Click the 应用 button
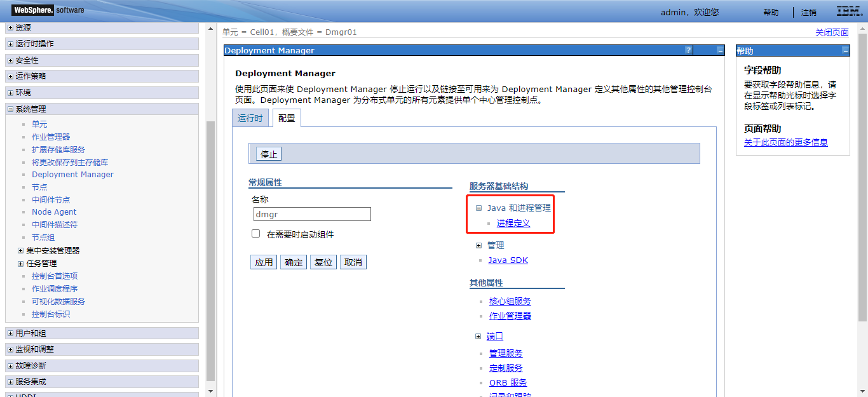 [x=263, y=262]
